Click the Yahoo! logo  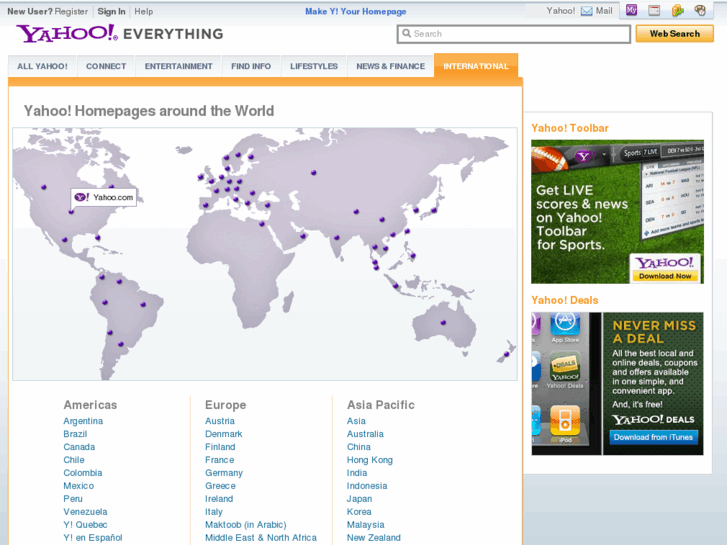click(67, 33)
